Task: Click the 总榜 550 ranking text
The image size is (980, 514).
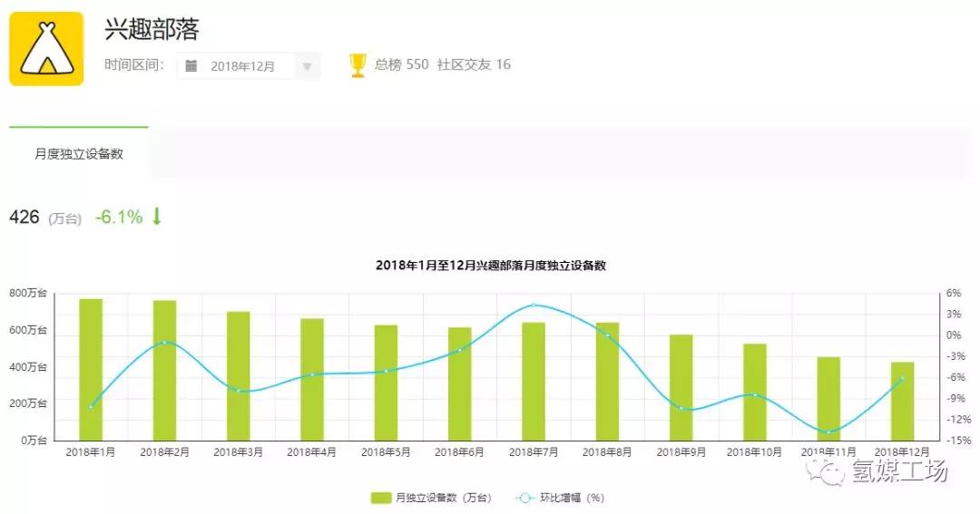Action: 401,64
